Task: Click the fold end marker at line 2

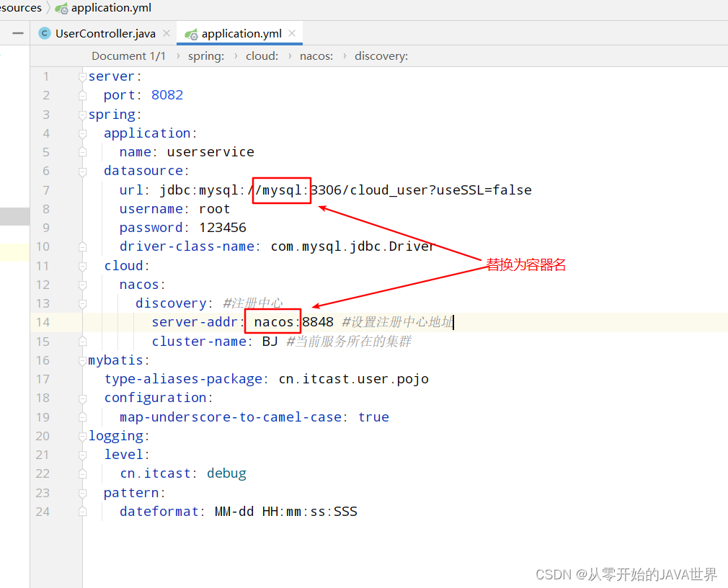Action: point(83,96)
